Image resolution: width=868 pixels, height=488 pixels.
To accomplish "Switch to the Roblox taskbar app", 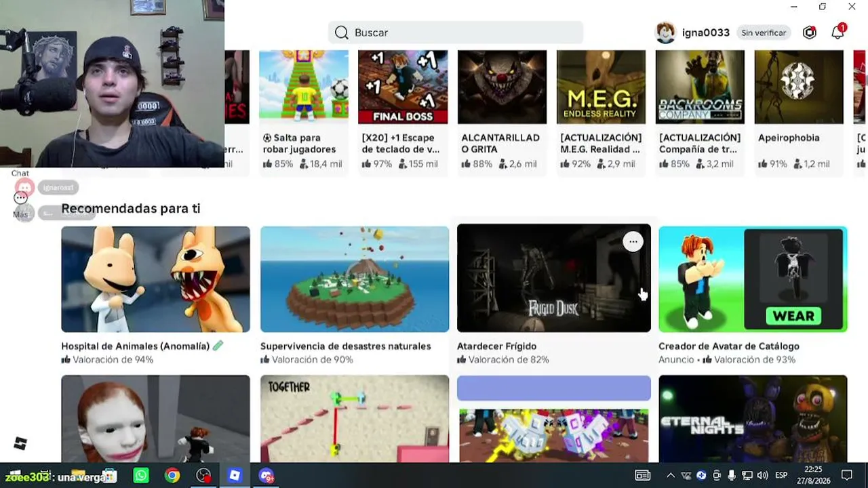I will tap(235, 476).
